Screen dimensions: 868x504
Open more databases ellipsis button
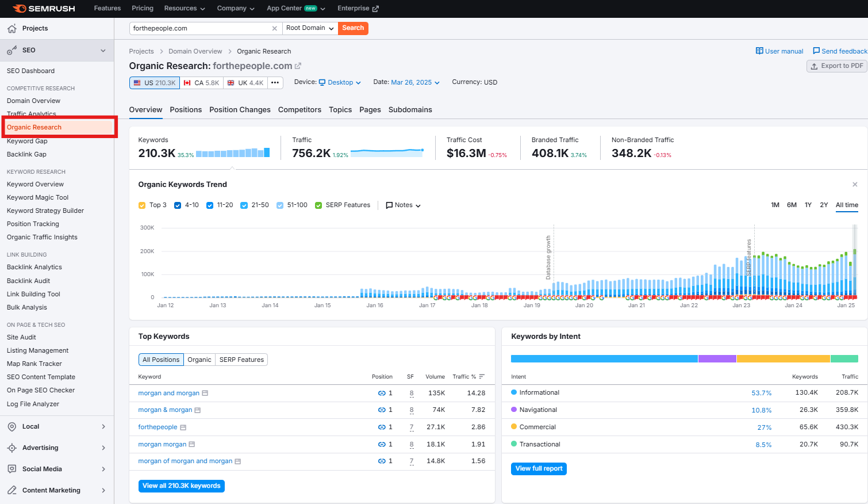[x=275, y=83]
